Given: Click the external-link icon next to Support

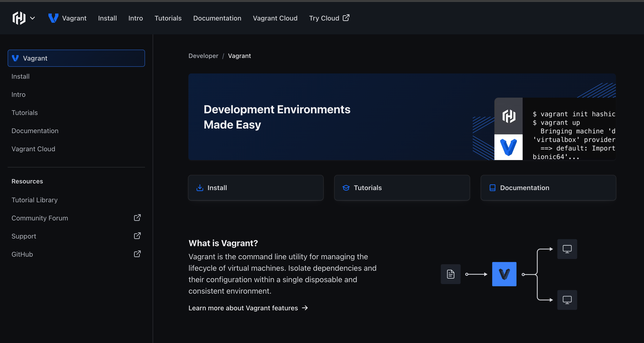Looking at the screenshot, I should (x=137, y=235).
